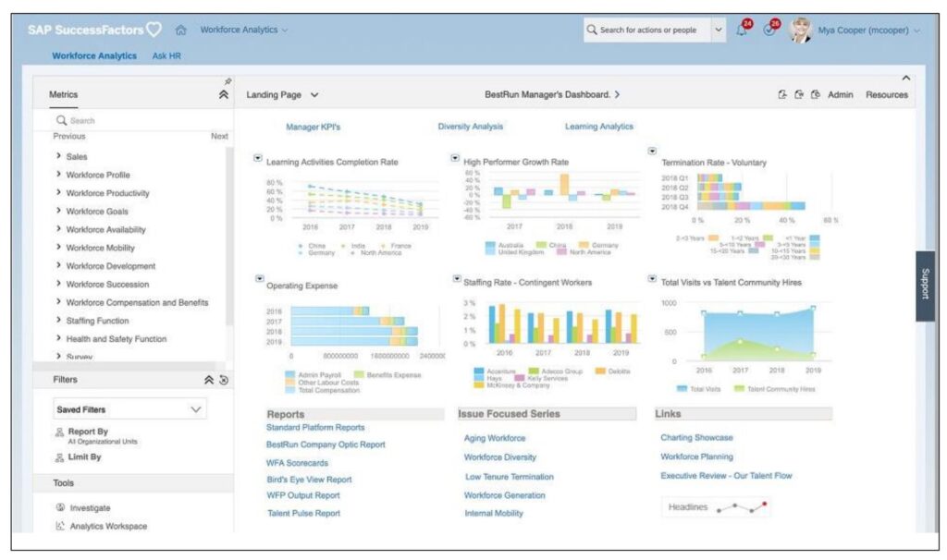This screenshot has width=947, height=560.
Task: Switch to the Workforce Analytics tab
Action: click(x=94, y=55)
